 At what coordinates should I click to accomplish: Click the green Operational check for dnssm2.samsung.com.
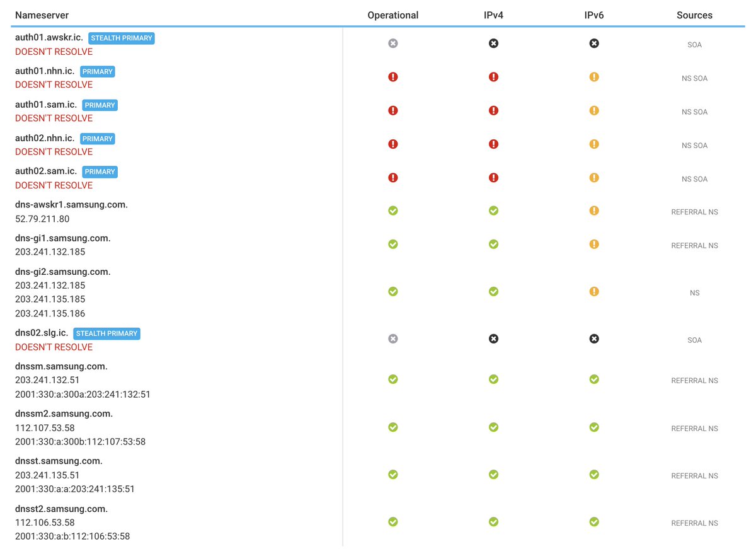pos(393,427)
